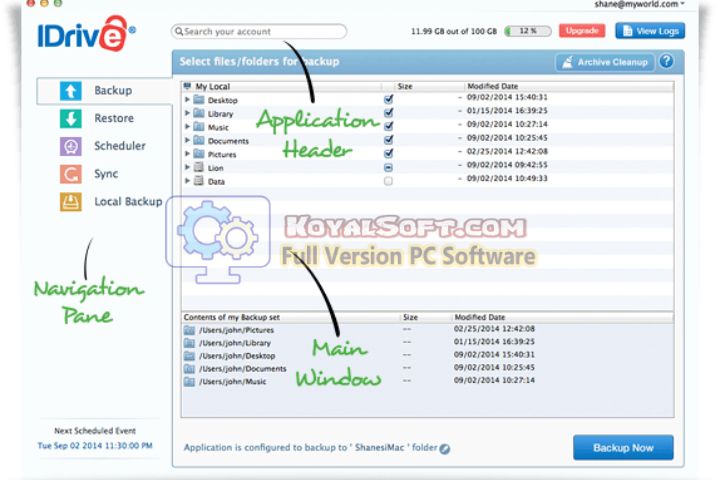Screen dimensions: 720x480
Task: Click folder icon for /Users/john/Music
Action: (x=189, y=382)
